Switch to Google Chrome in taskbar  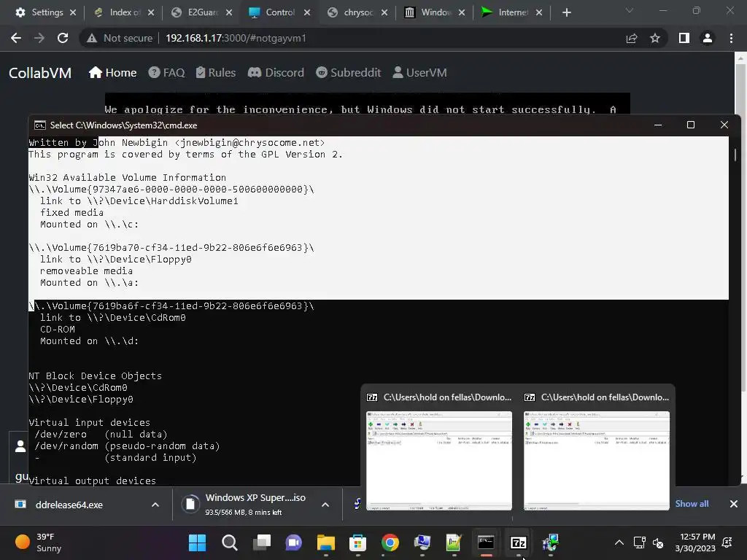(390, 542)
